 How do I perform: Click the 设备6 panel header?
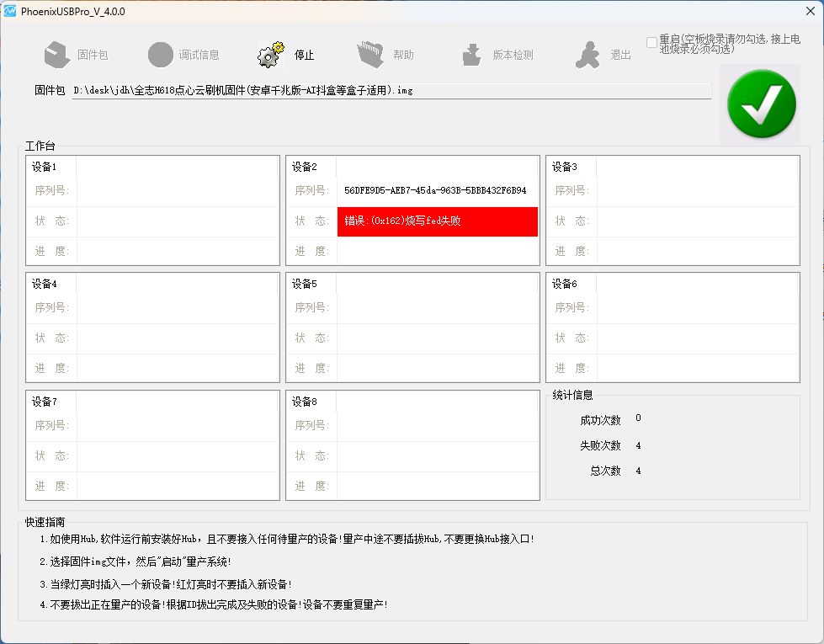[x=565, y=284]
